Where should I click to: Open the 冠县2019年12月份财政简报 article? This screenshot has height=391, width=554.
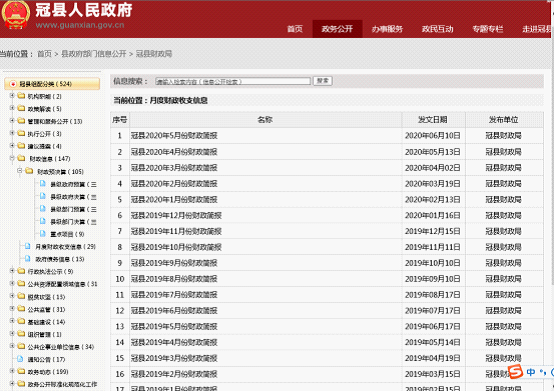click(x=176, y=215)
